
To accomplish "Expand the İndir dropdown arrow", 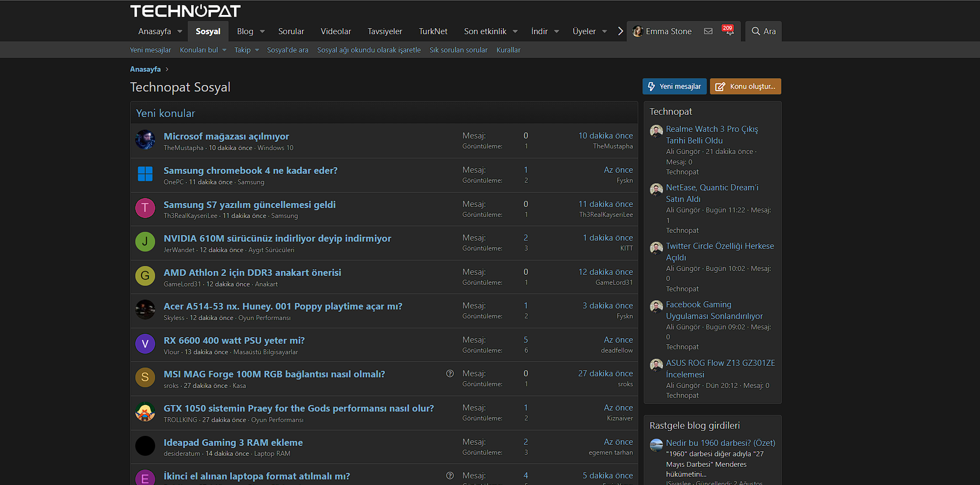I will pos(557,31).
